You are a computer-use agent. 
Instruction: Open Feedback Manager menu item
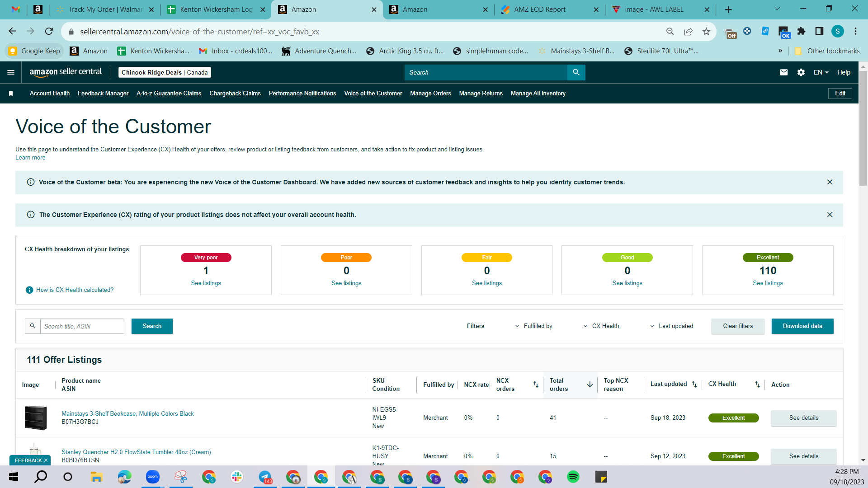point(103,94)
